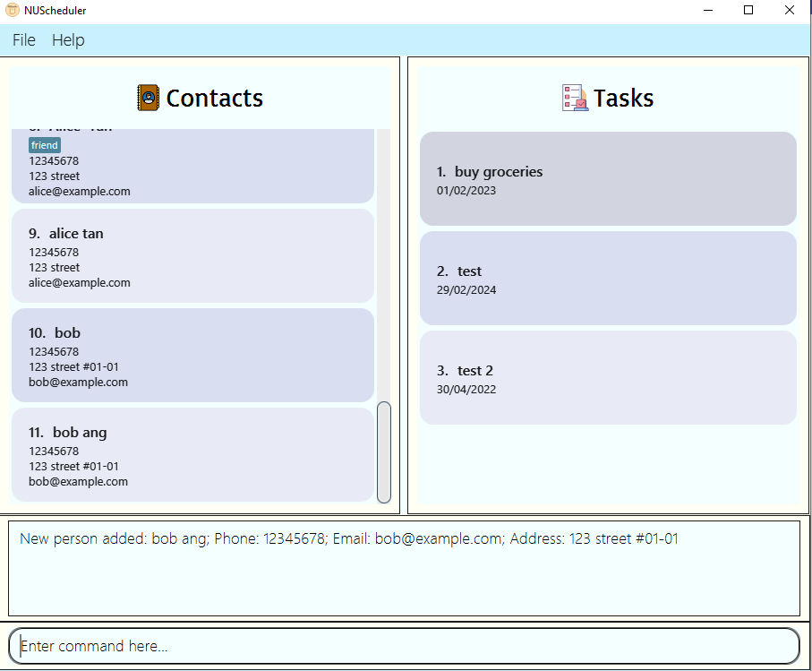Click alice@example.com below the friend tag
This screenshot has width=812, height=671.
pos(80,191)
